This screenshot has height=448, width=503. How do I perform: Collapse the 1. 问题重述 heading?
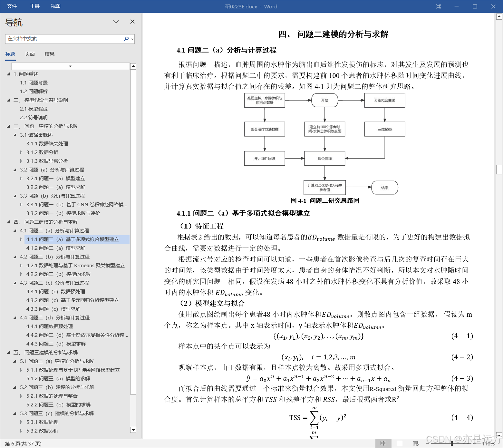[x=8, y=74]
